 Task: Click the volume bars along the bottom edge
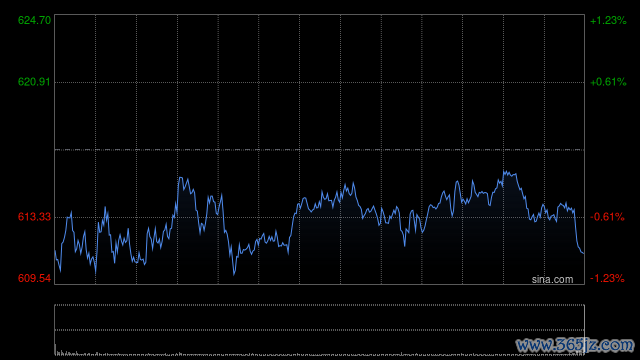[x=320, y=354]
